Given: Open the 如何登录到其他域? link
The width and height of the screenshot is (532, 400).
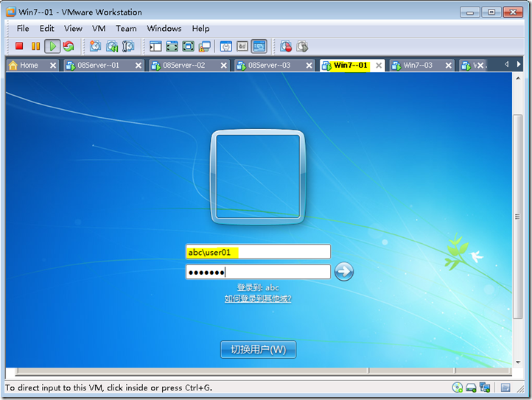Looking at the screenshot, I should pos(258,298).
